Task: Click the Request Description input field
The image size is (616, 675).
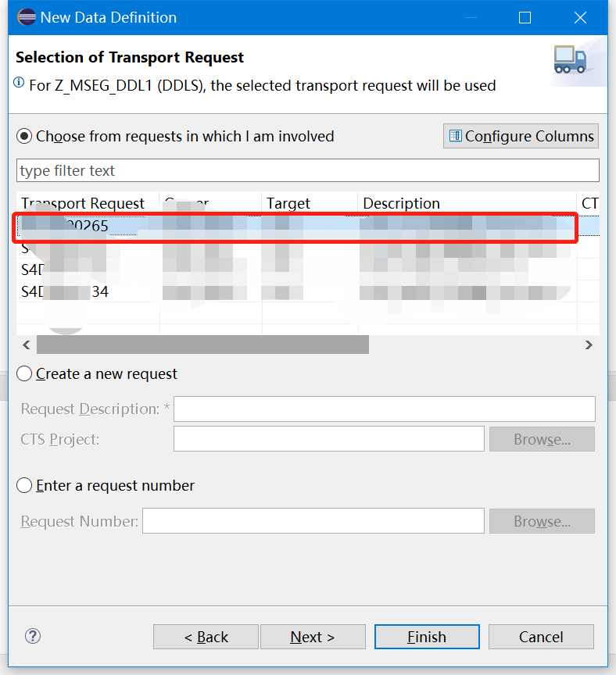Action: coord(384,409)
